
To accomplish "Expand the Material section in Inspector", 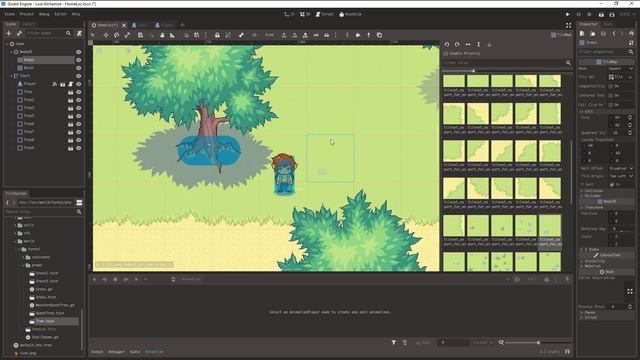I will pos(592,266).
